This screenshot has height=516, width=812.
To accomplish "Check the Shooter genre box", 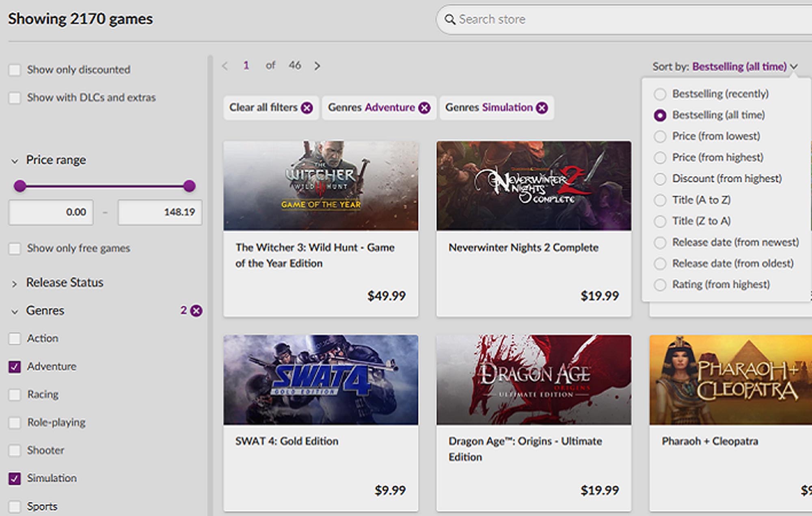I will (15, 450).
